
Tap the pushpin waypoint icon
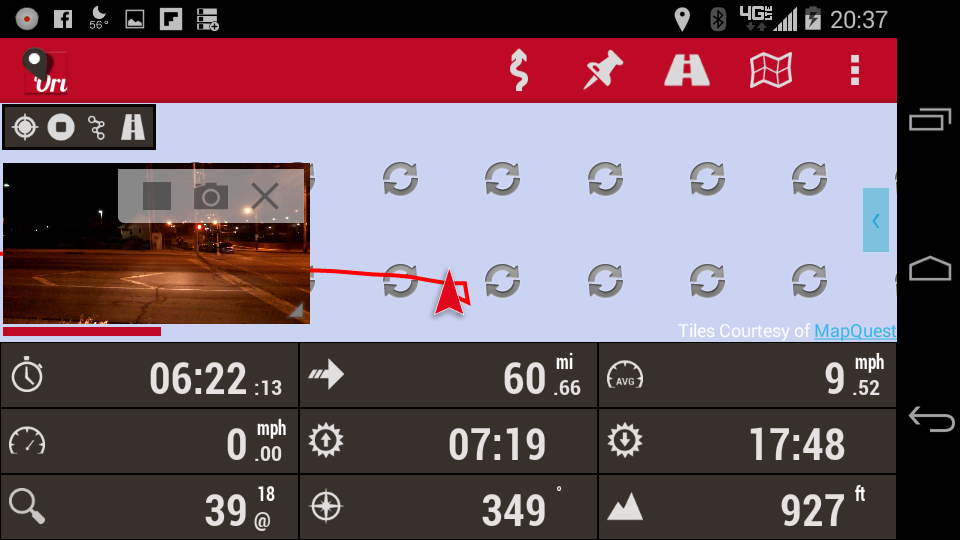tap(603, 70)
